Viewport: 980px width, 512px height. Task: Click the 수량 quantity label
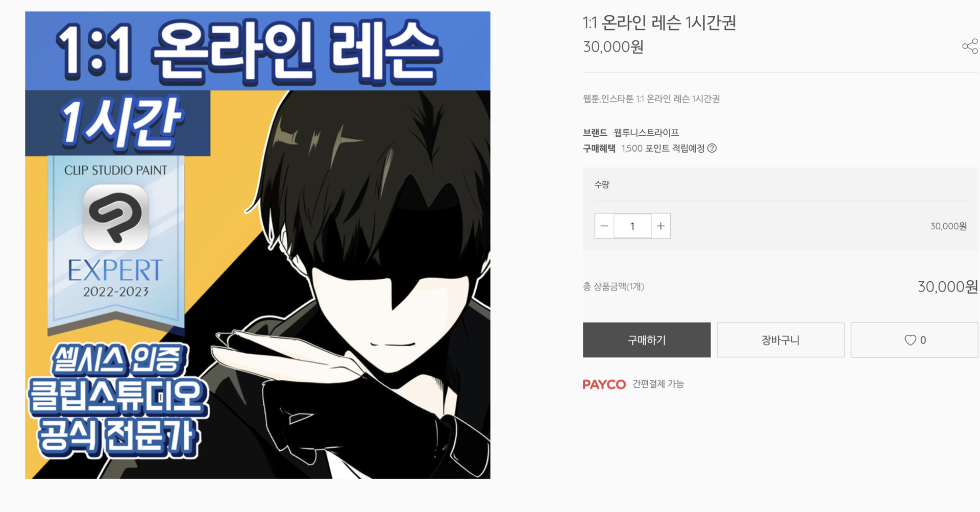[602, 185]
